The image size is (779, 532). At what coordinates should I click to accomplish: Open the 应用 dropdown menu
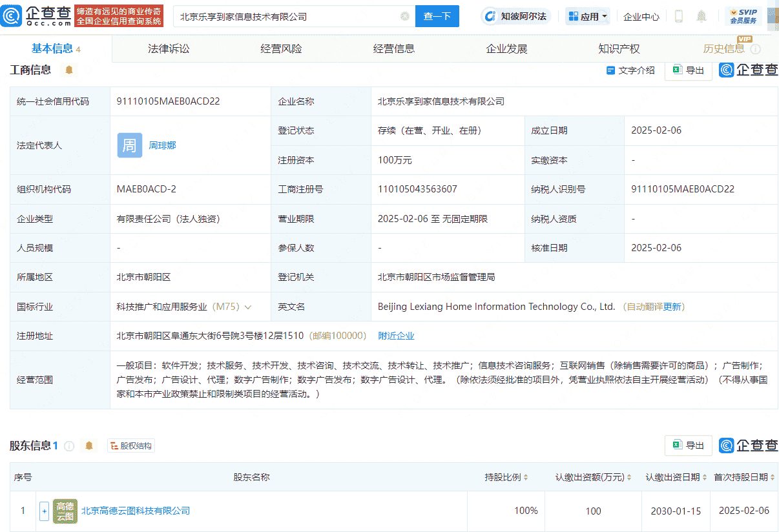click(x=588, y=16)
